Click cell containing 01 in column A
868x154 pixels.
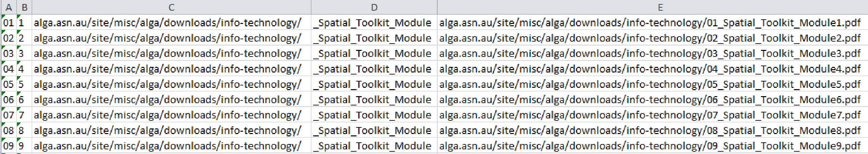click(x=9, y=23)
